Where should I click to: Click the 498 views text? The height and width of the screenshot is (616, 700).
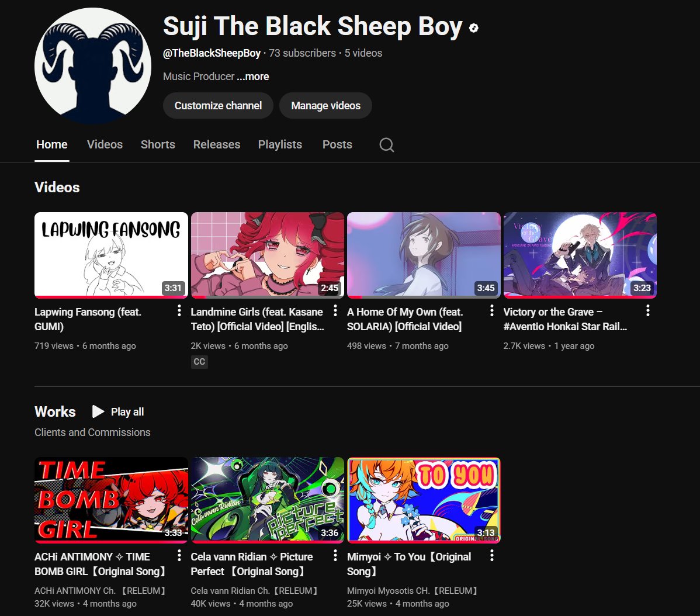[366, 345]
